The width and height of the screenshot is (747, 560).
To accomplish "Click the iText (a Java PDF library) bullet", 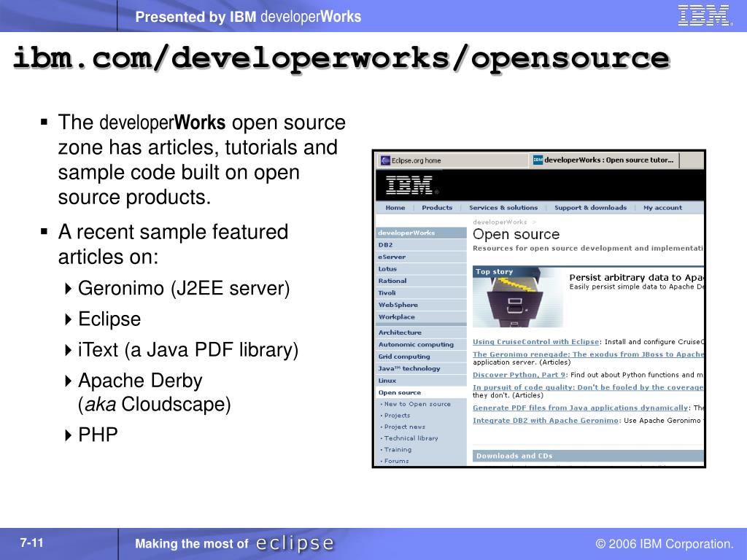I will [x=188, y=349].
